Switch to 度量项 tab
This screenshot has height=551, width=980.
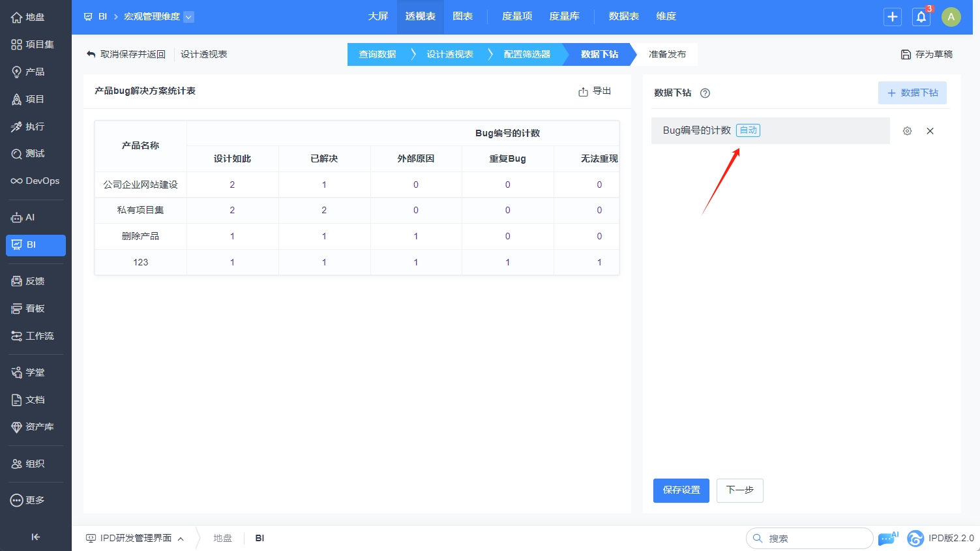517,17
